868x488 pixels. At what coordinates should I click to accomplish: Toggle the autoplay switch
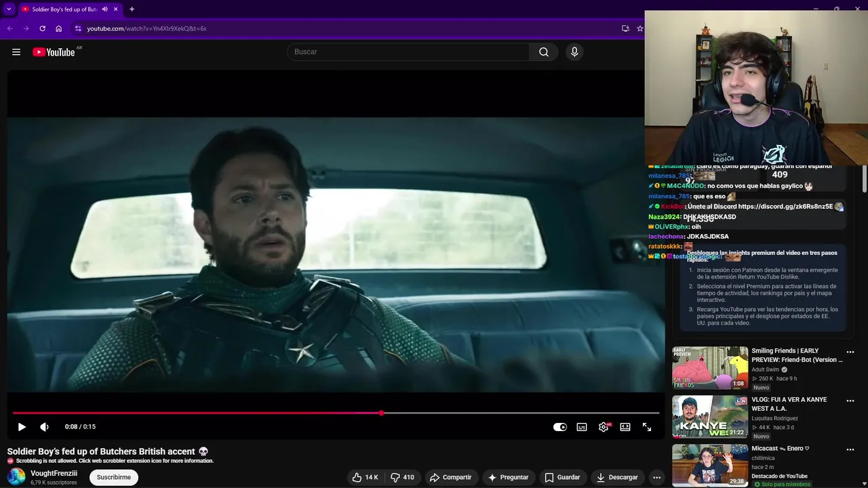(560, 427)
